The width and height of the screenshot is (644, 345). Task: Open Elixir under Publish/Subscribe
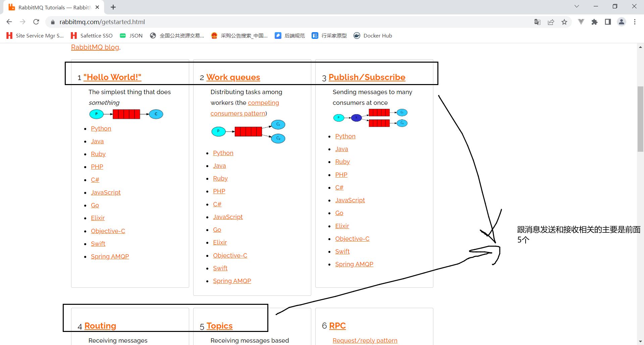pos(342,226)
